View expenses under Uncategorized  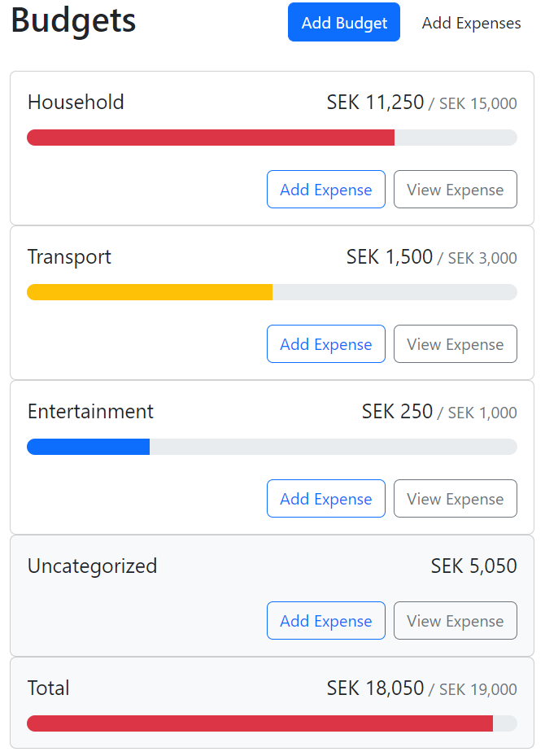coord(455,620)
